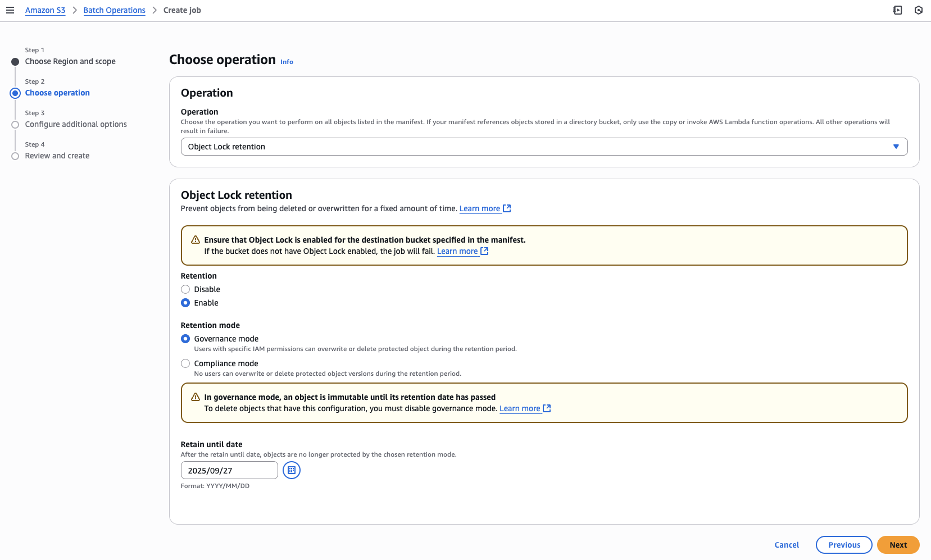Open the calendar date picker icon
Screen dimensions: 931x560
(x=291, y=470)
